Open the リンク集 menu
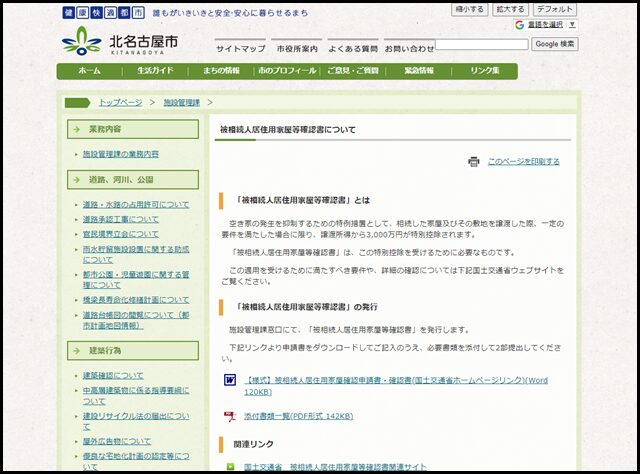The image size is (640, 474). [x=484, y=71]
